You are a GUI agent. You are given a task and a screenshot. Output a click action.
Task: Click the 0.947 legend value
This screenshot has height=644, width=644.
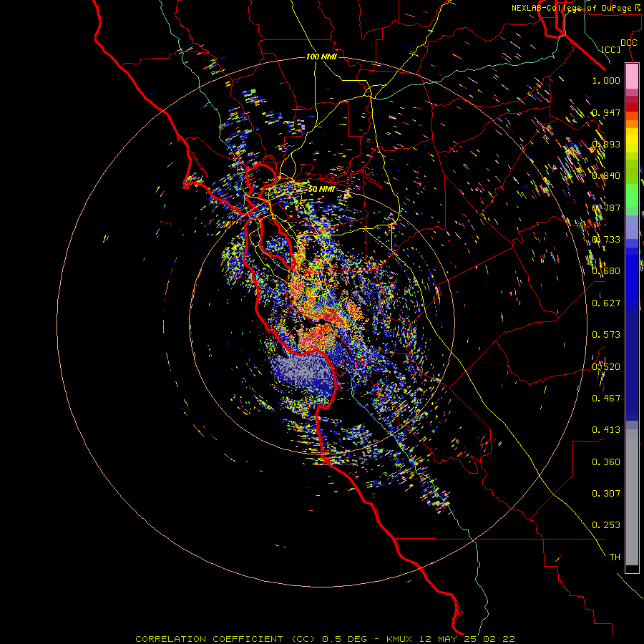(606, 112)
